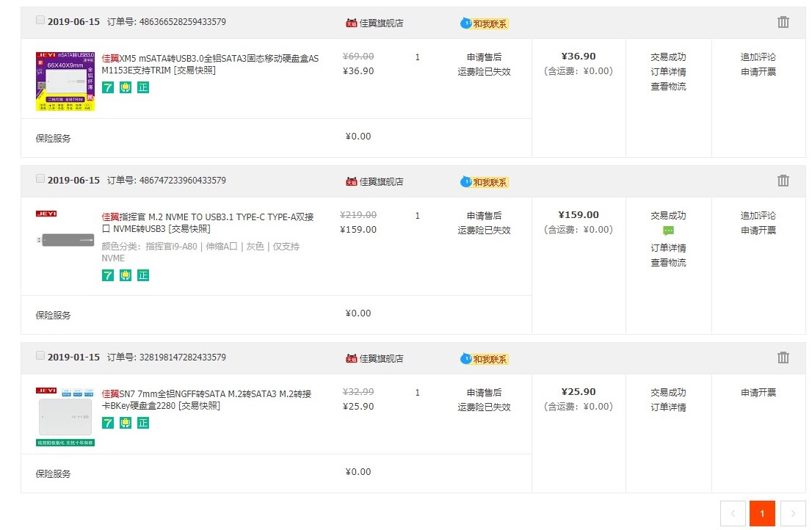Viewport: 812px width, 530px height.
Task: Click the 正 genuine badge under 指挥官 NVME item
Action: [x=143, y=275]
